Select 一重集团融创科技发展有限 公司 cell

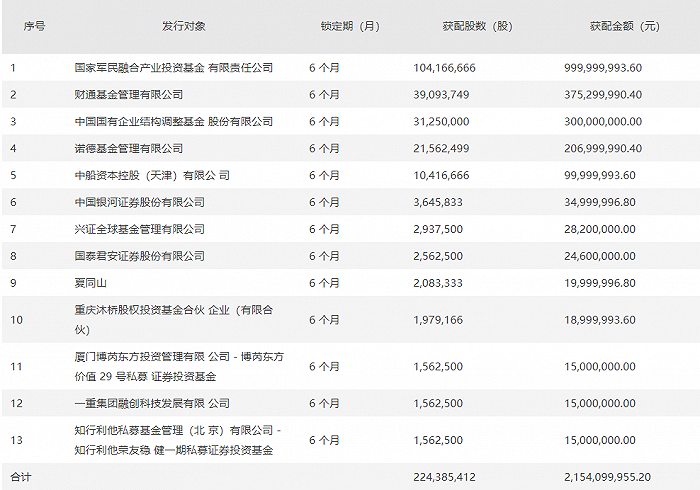pos(152,403)
